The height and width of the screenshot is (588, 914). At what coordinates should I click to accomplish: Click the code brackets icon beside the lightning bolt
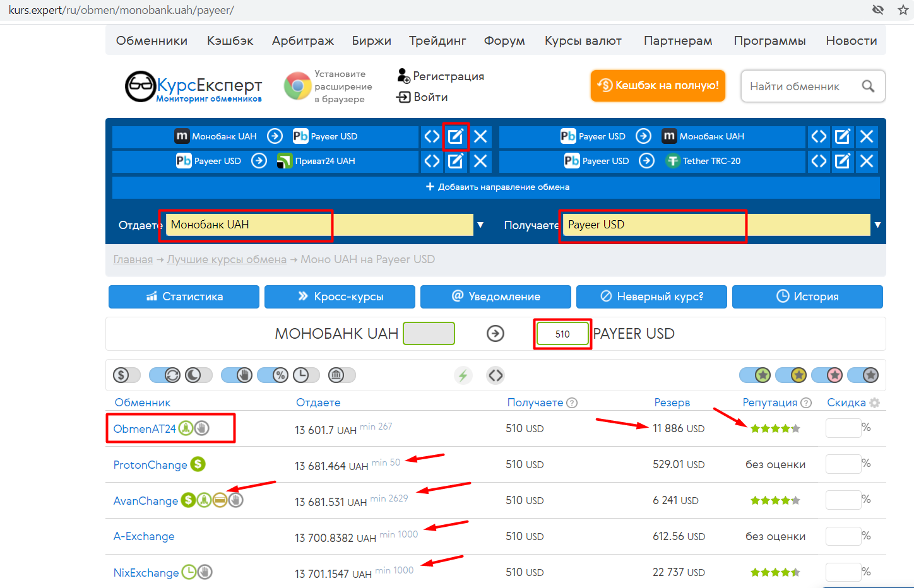(x=496, y=375)
